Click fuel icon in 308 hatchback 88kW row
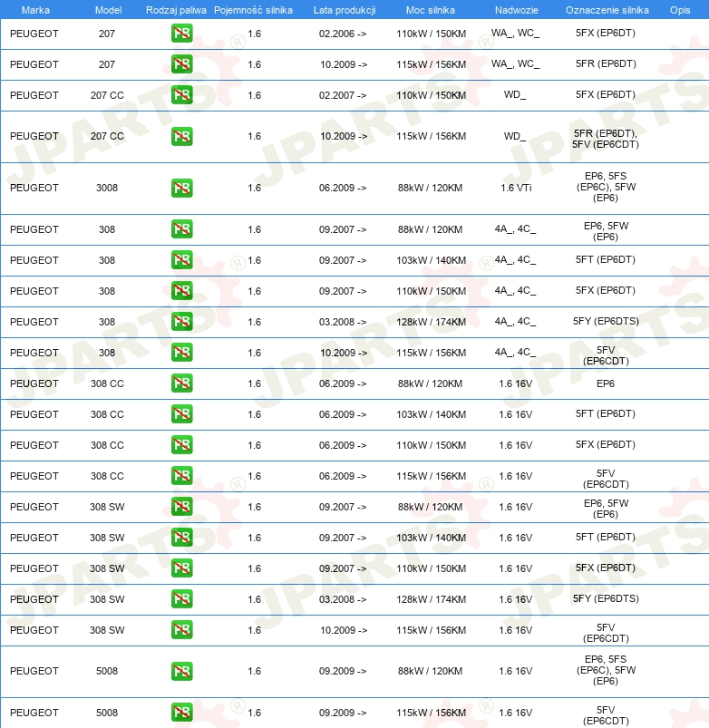 pyautogui.click(x=182, y=229)
